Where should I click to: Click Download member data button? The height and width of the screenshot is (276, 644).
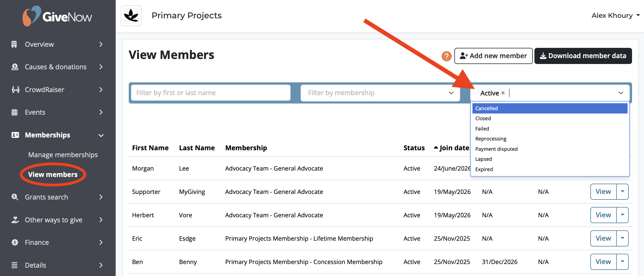pos(583,56)
